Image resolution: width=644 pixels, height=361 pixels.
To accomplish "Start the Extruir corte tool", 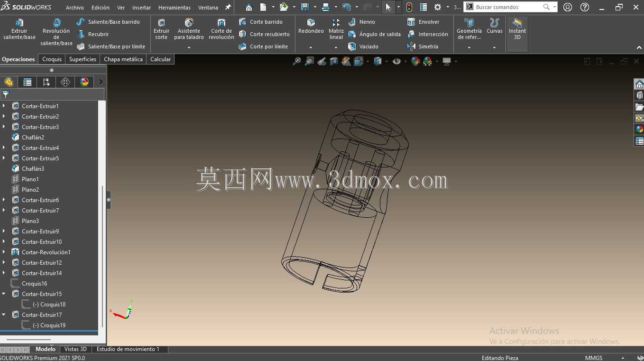I will (x=161, y=29).
